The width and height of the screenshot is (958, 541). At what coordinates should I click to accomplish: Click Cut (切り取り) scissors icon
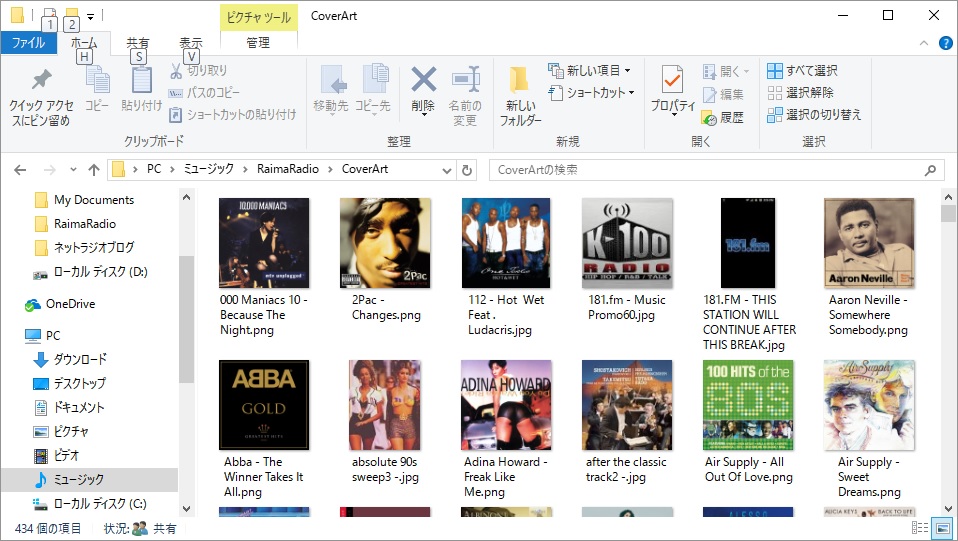176,71
